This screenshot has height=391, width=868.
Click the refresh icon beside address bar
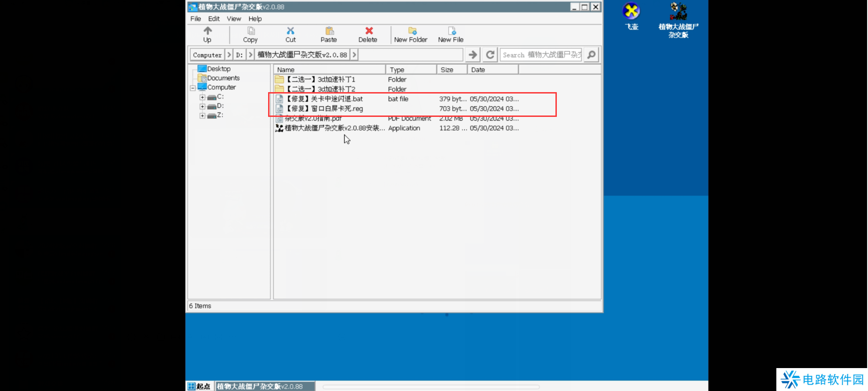[x=490, y=55]
